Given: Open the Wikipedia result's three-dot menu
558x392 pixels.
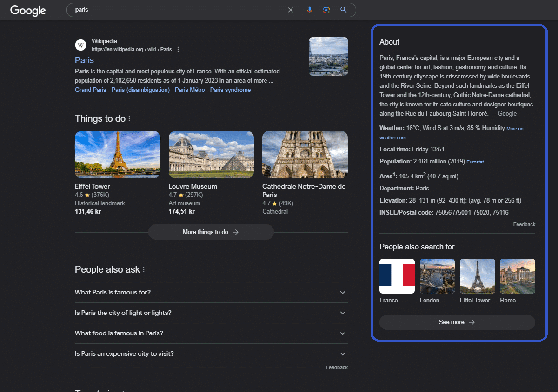Looking at the screenshot, I should (x=178, y=49).
